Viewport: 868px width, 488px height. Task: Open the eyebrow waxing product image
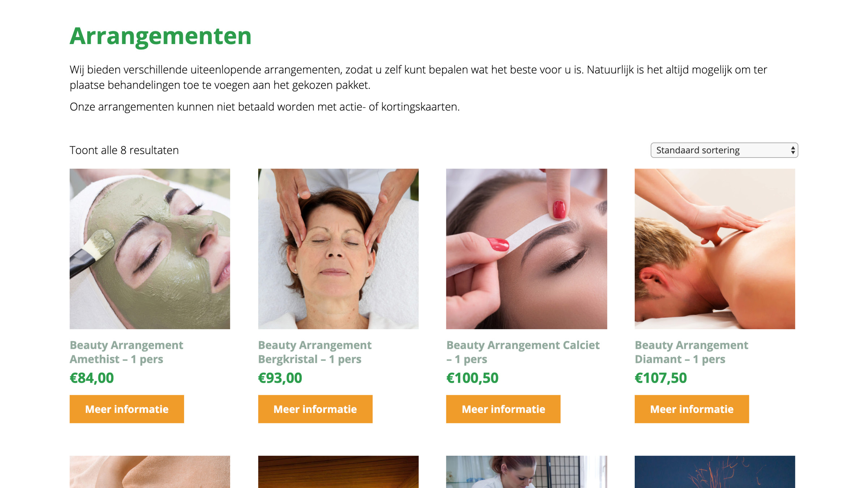(x=527, y=249)
